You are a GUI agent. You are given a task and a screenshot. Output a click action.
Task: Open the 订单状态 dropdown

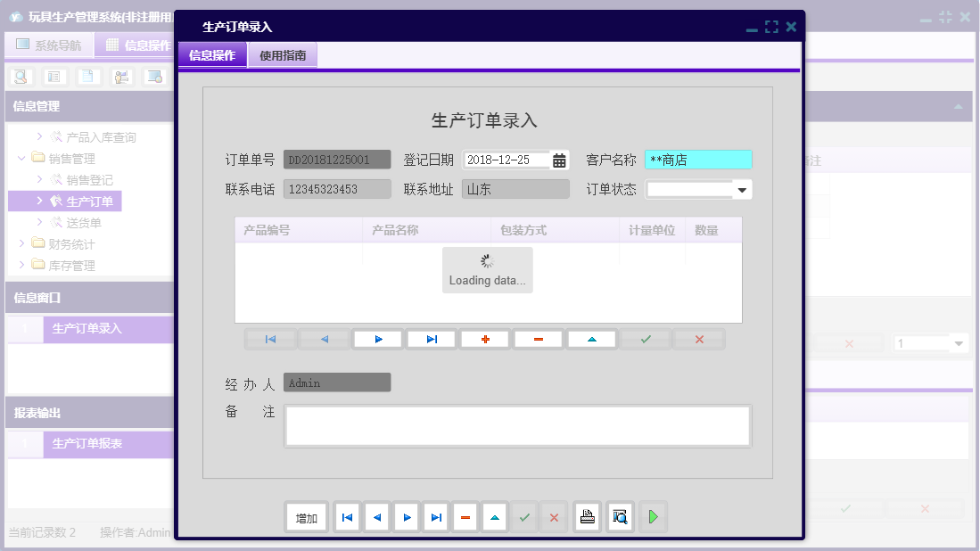(x=743, y=188)
